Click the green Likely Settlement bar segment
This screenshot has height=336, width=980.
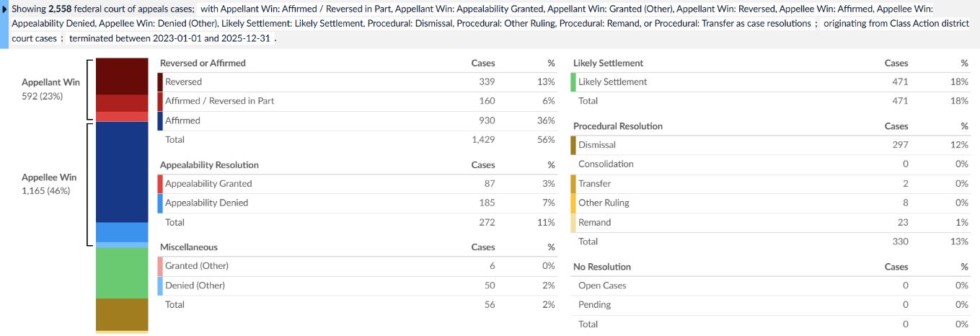tap(121, 273)
